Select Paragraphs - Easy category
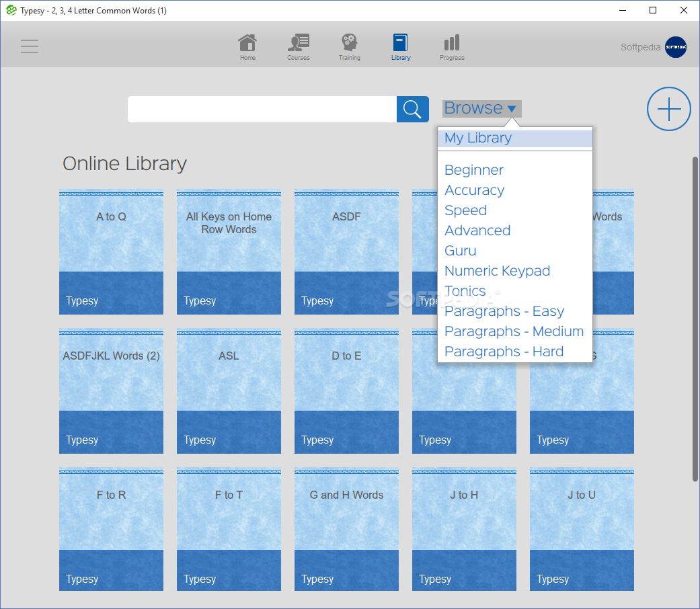Image resolution: width=700 pixels, height=609 pixels. 504,311
